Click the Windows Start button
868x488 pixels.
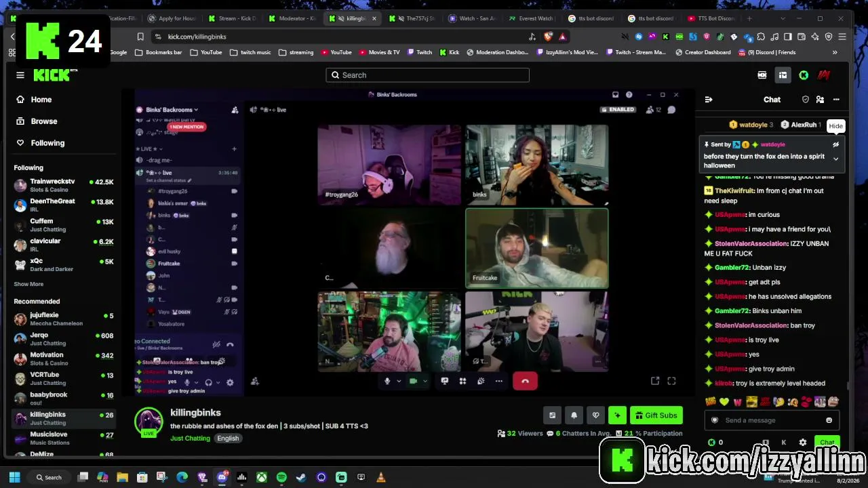click(x=14, y=477)
